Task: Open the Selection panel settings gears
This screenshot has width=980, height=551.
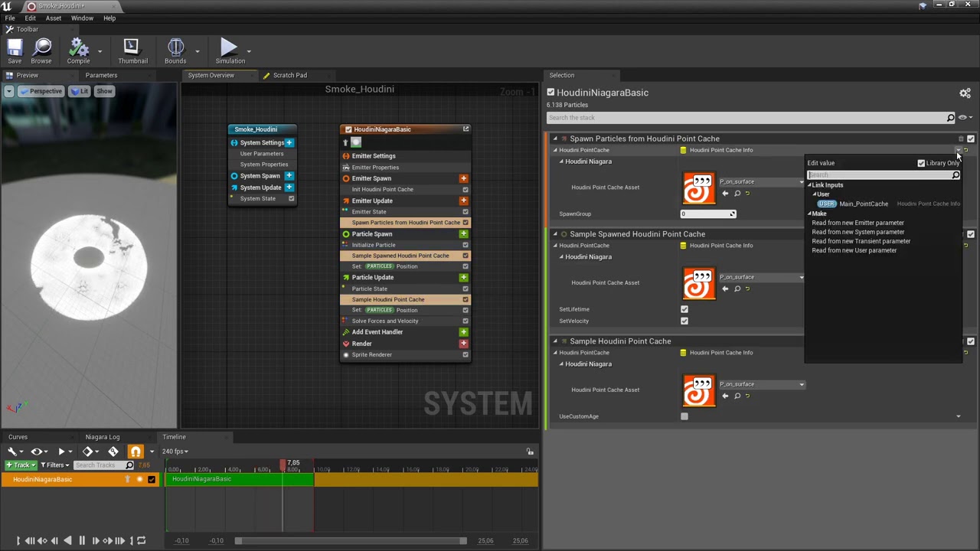Action: 965,93
